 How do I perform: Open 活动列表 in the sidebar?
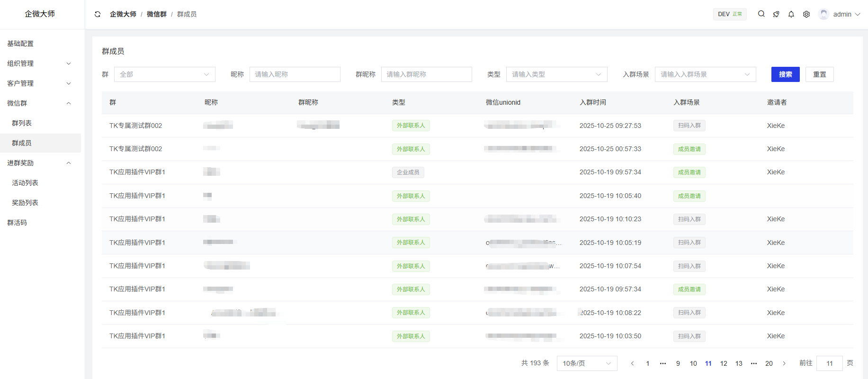(x=25, y=183)
